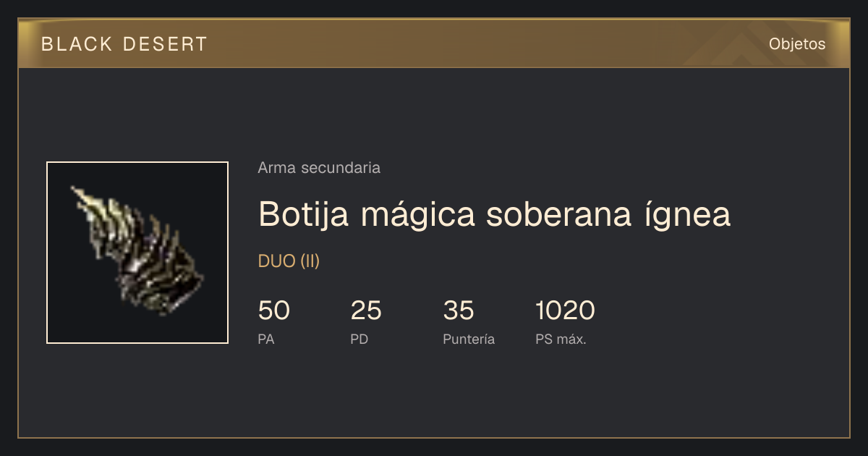Click the Botija mágica item icon image

click(137, 253)
